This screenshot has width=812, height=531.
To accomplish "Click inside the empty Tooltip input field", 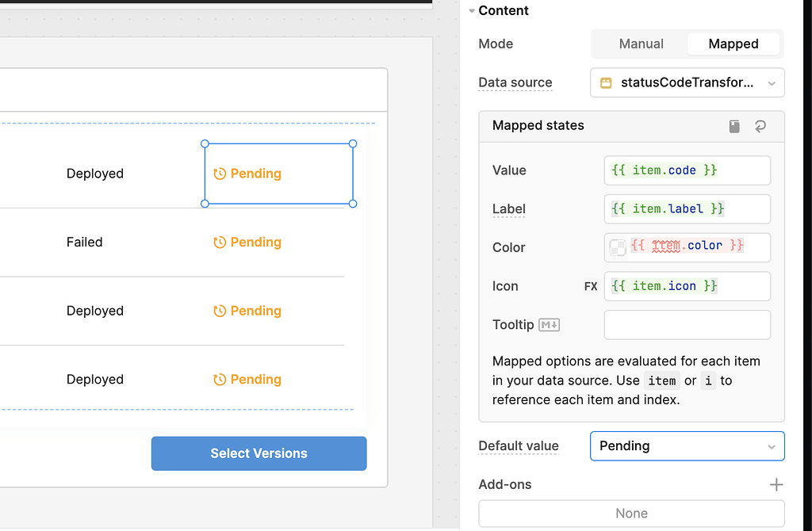I will click(x=687, y=324).
